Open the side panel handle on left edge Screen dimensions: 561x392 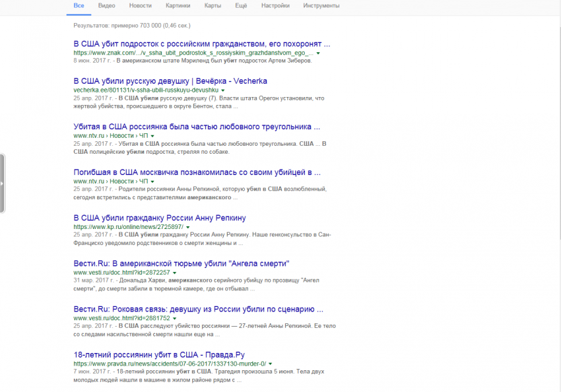point(2,184)
